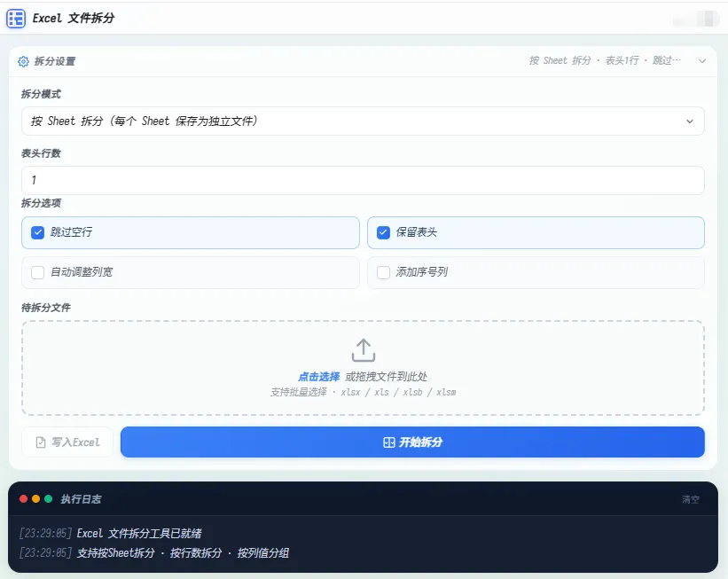Click the gear icon beside 拆分设置
The height and width of the screenshot is (579, 728).
point(23,61)
